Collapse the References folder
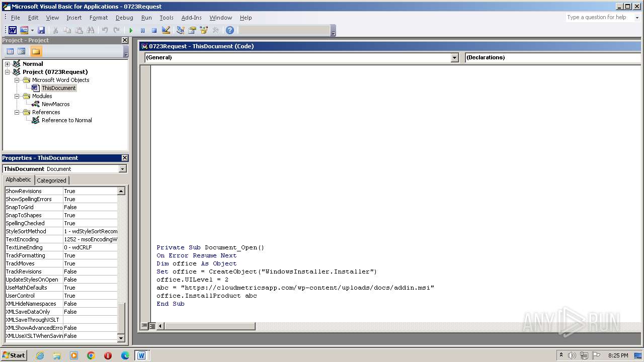644x362 pixels. click(17, 112)
